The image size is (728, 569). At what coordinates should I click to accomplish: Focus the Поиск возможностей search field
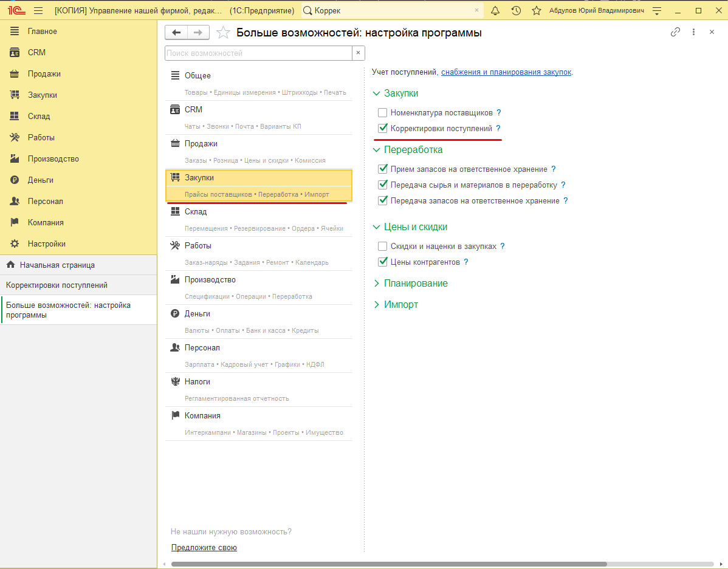click(x=258, y=53)
